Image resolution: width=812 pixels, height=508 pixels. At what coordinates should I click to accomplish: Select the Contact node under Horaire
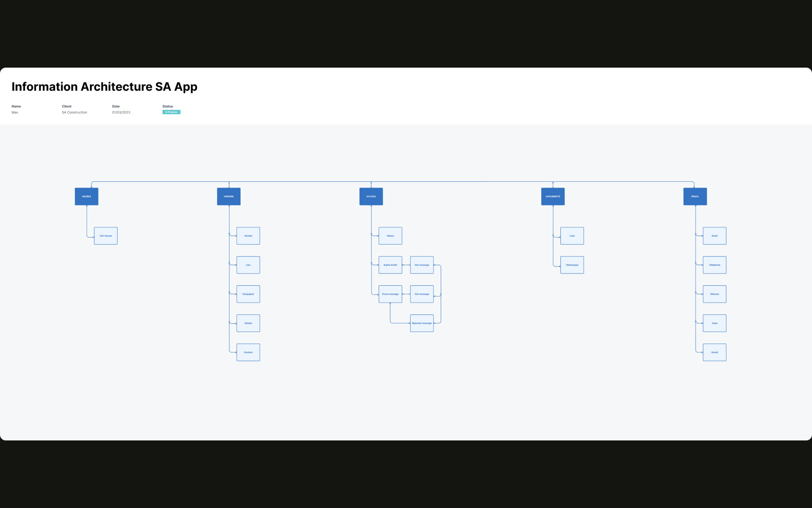[248, 352]
